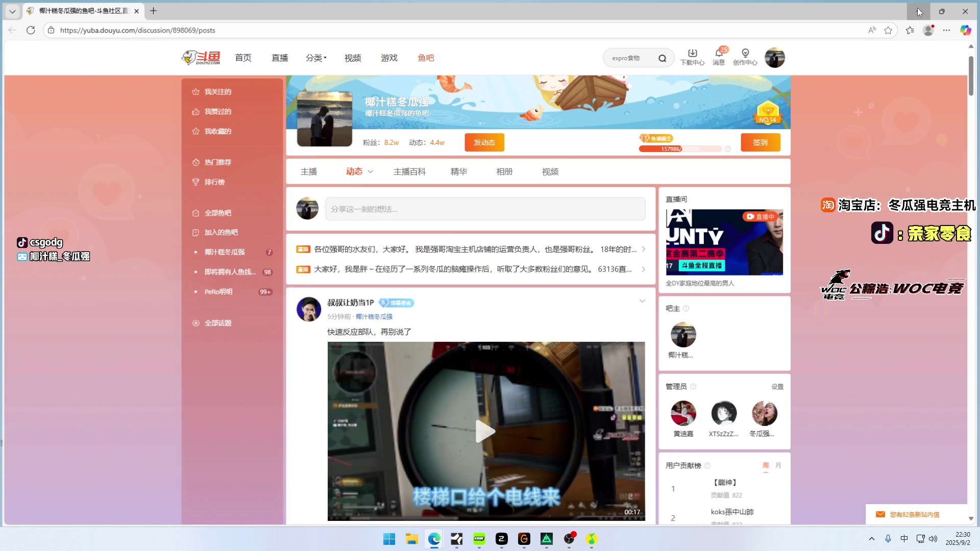Viewport: 980px width, 551px height.
Task: Click the search magnifier icon
Action: coord(662,58)
